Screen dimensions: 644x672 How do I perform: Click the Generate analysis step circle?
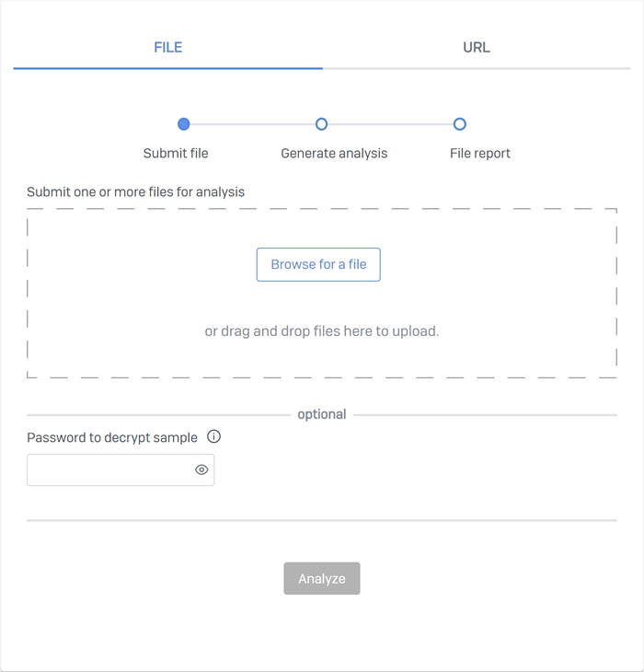321,124
